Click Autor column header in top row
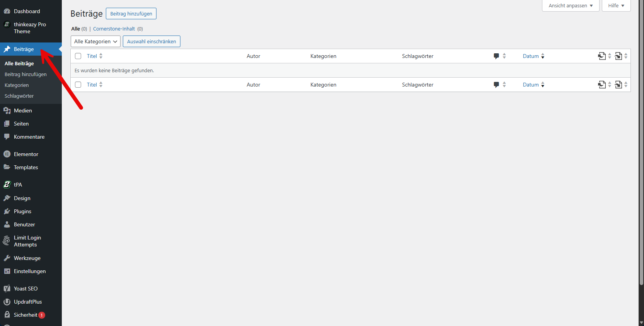The height and width of the screenshot is (326, 644). tap(253, 56)
